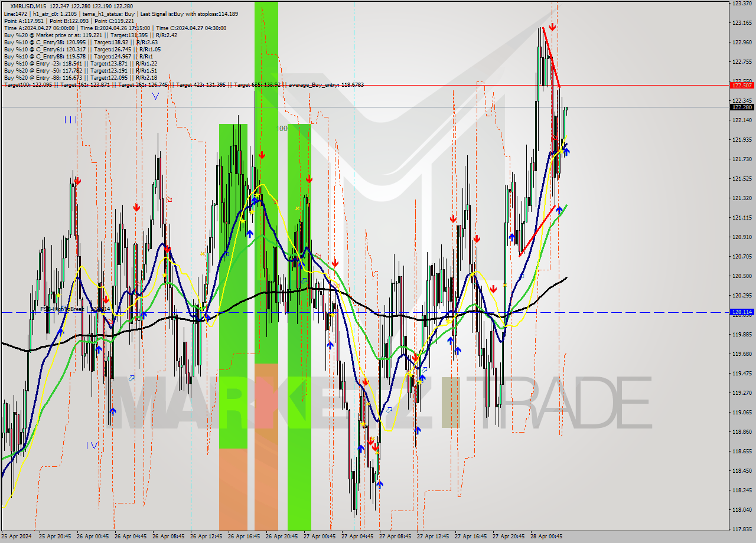Image resolution: width=756 pixels, height=543 pixels.
Task: Click the Target100: 122.095 targets line
Action: pyautogui.click(x=184, y=84)
